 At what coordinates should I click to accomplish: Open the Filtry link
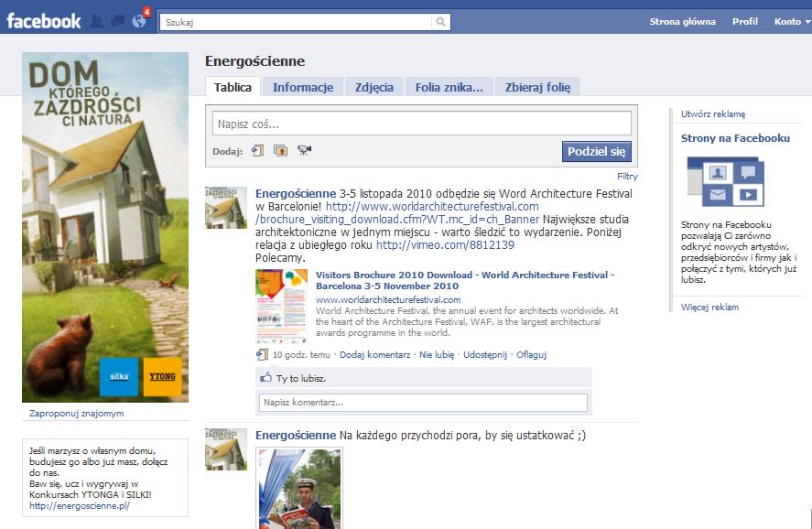tap(627, 176)
